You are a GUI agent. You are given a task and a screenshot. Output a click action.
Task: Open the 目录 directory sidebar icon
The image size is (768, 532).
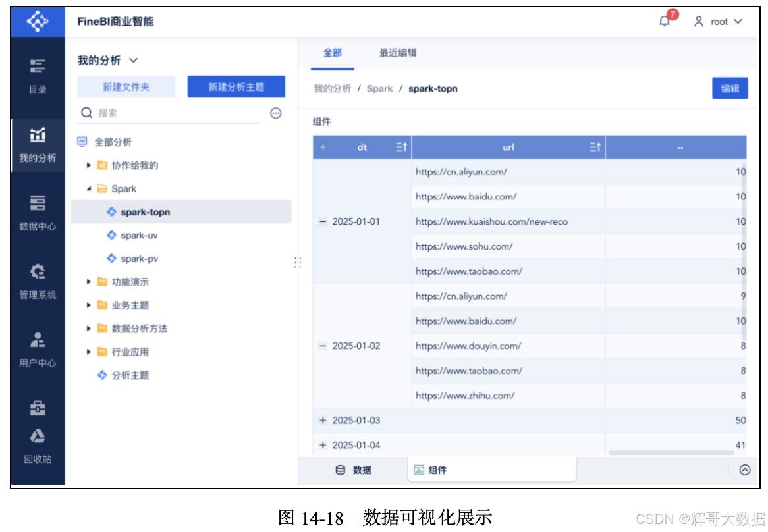38,66
